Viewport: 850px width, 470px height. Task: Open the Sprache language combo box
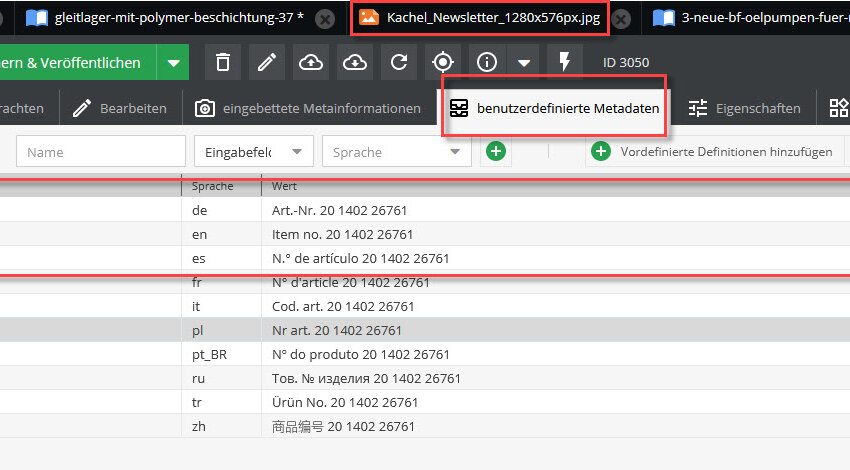(x=396, y=152)
